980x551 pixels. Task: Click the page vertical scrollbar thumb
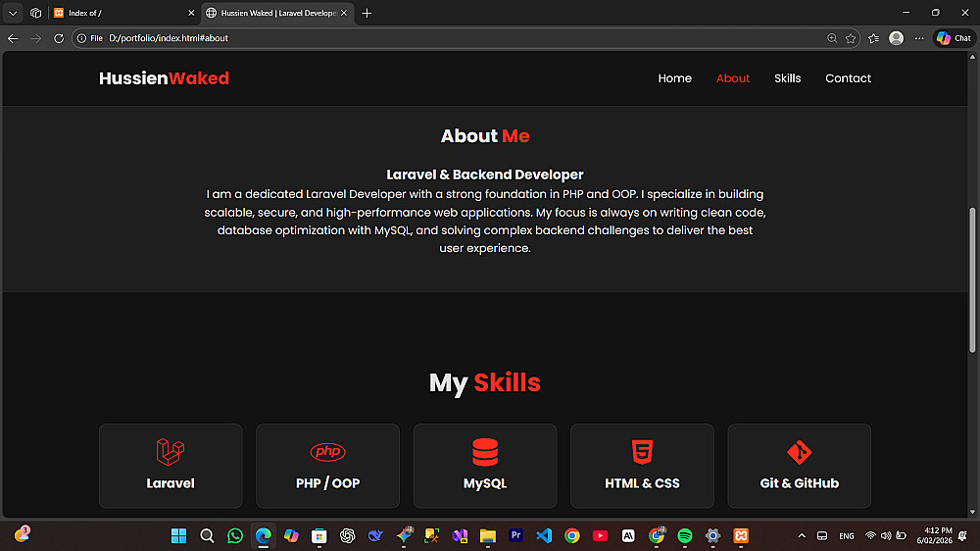click(972, 279)
